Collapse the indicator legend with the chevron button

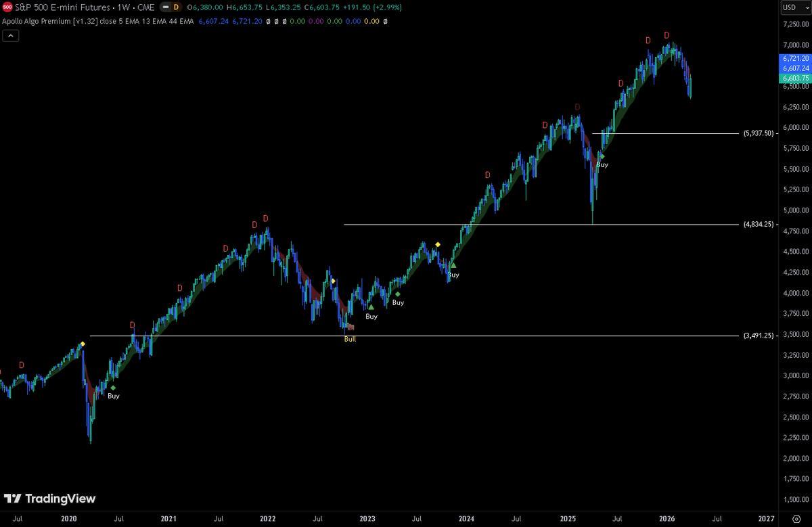(11, 35)
